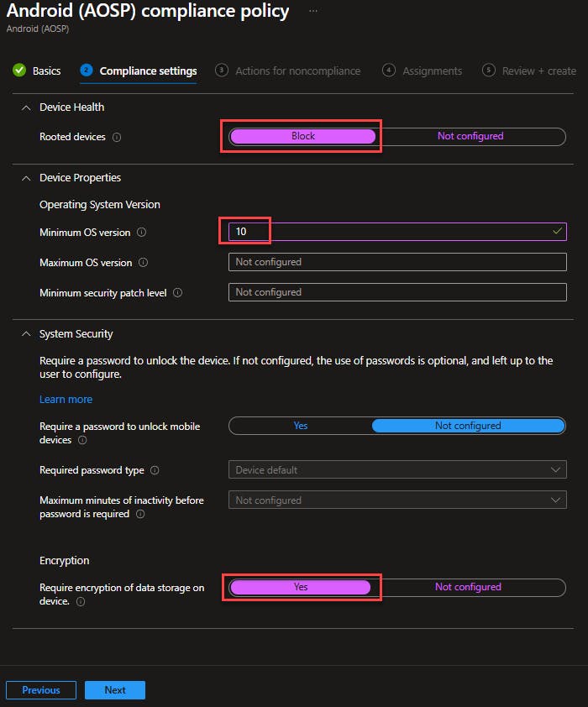Click the Previous button
The image size is (588, 707).
click(x=41, y=690)
